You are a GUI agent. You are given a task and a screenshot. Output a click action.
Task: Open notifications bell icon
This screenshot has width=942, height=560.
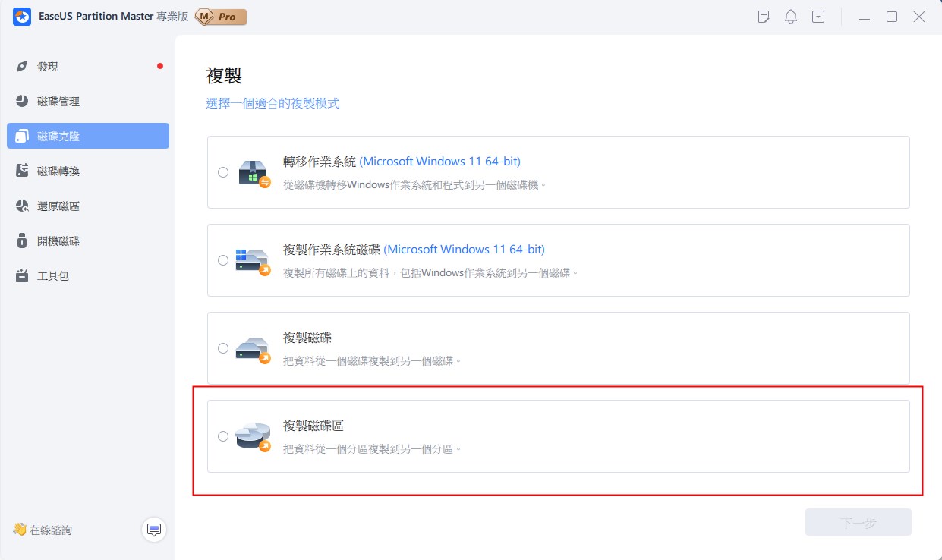(x=790, y=17)
